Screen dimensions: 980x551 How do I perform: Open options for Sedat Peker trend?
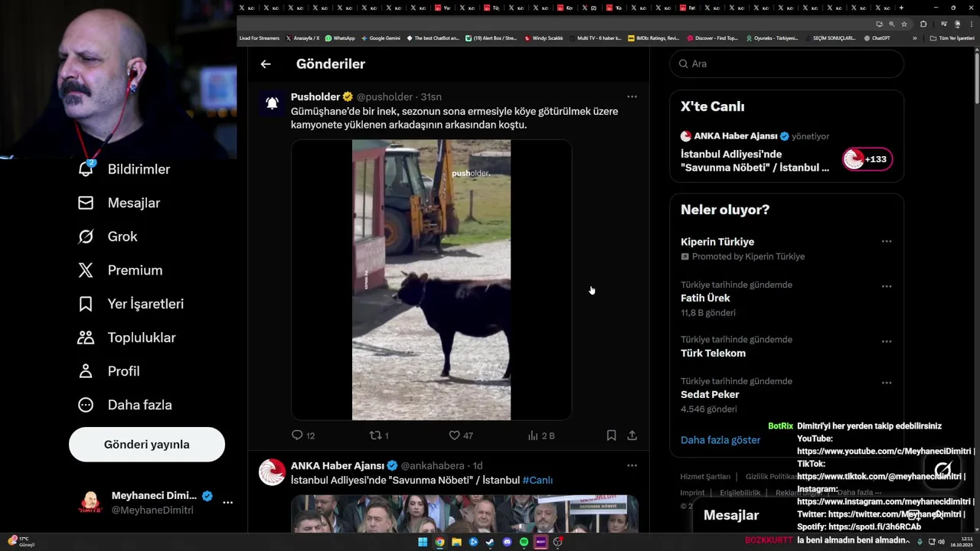(x=886, y=383)
